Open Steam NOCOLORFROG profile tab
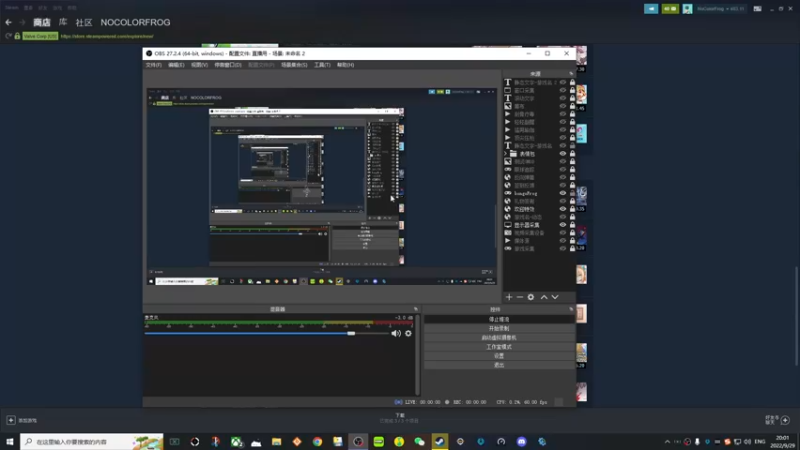 [x=135, y=22]
